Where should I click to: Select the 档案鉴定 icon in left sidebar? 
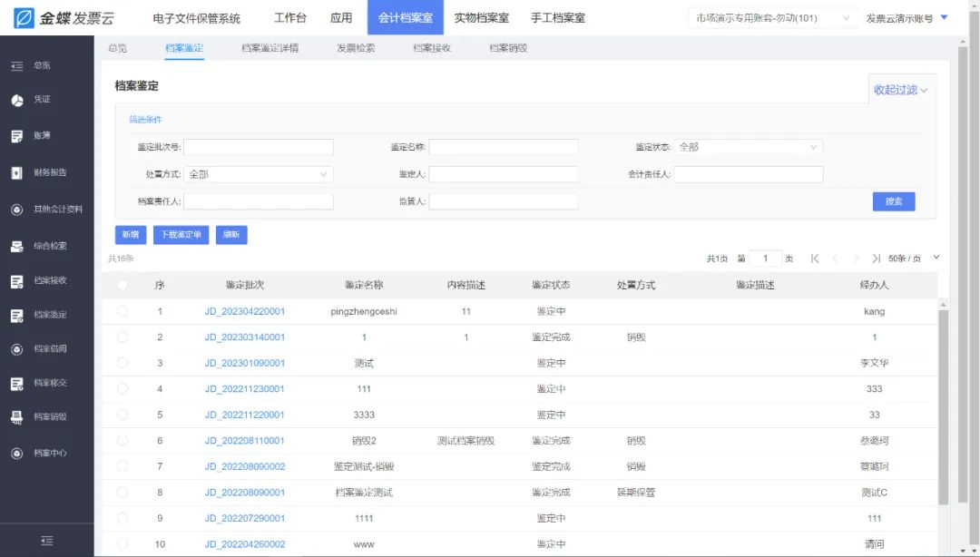click(x=17, y=316)
